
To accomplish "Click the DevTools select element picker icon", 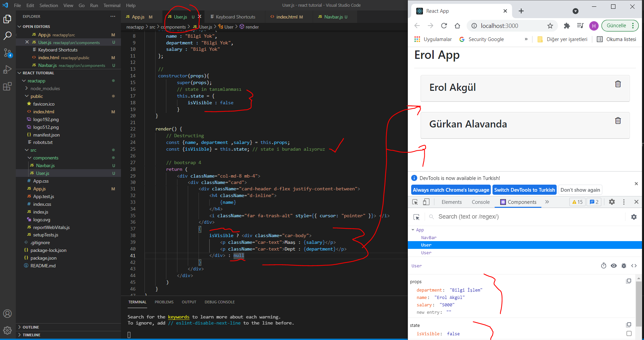I will click(415, 202).
